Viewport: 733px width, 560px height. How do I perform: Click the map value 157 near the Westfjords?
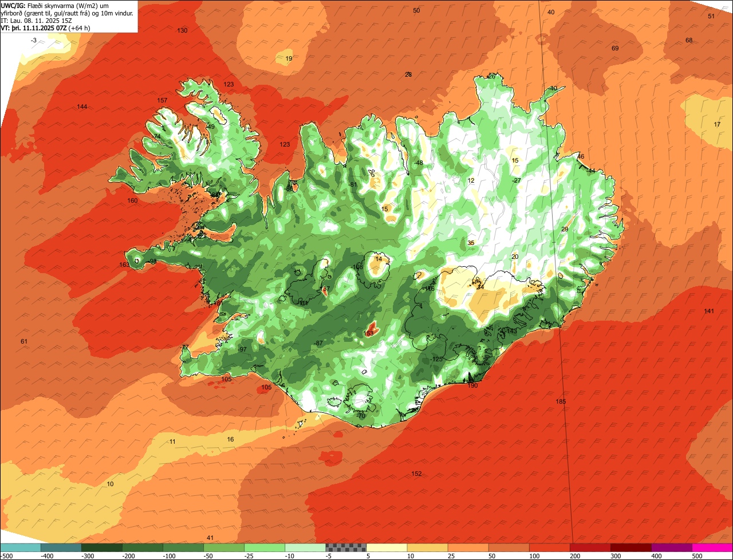tap(162, 101)
